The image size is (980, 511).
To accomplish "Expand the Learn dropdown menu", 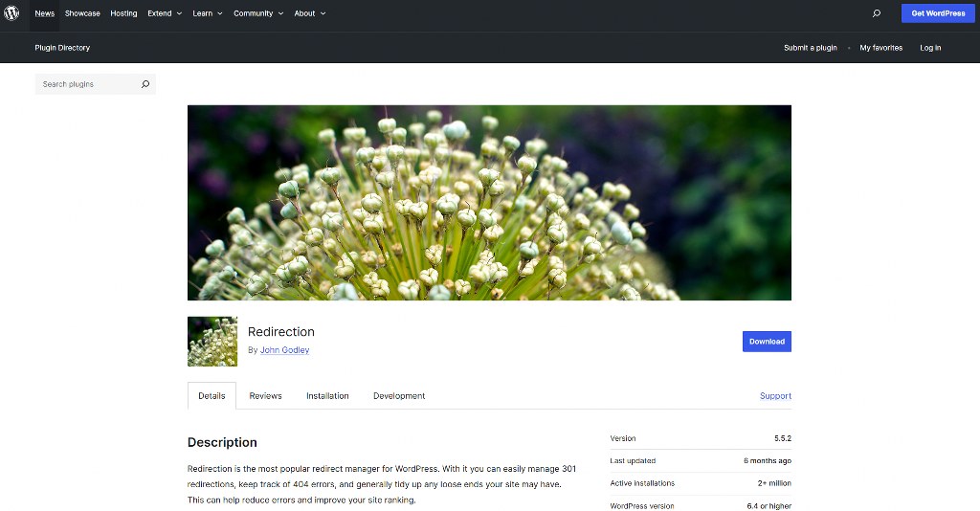I will pyautogui.click(x=208, y=13).
